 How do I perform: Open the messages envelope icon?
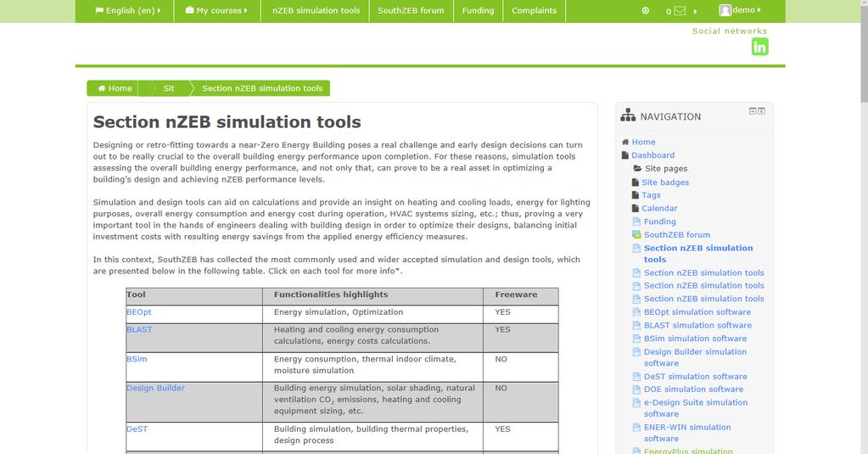point(680,10)
